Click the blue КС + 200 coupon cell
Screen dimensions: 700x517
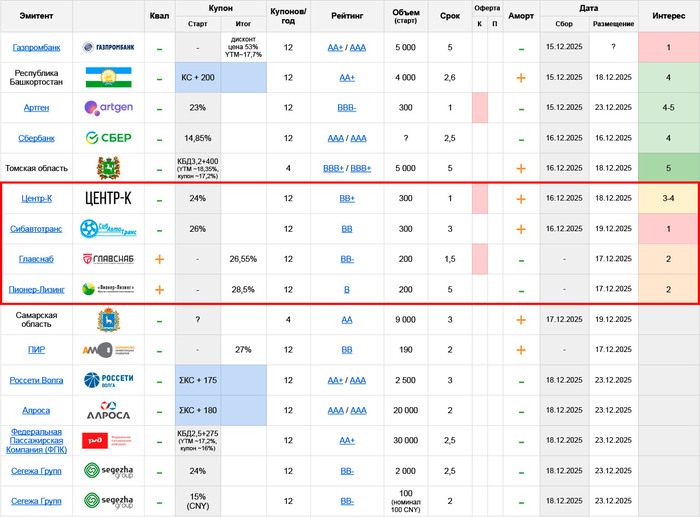(x=197, y=78)
